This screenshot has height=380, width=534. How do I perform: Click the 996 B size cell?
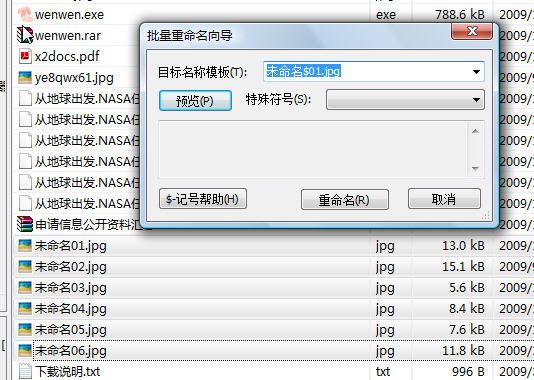tap(468, 372)
